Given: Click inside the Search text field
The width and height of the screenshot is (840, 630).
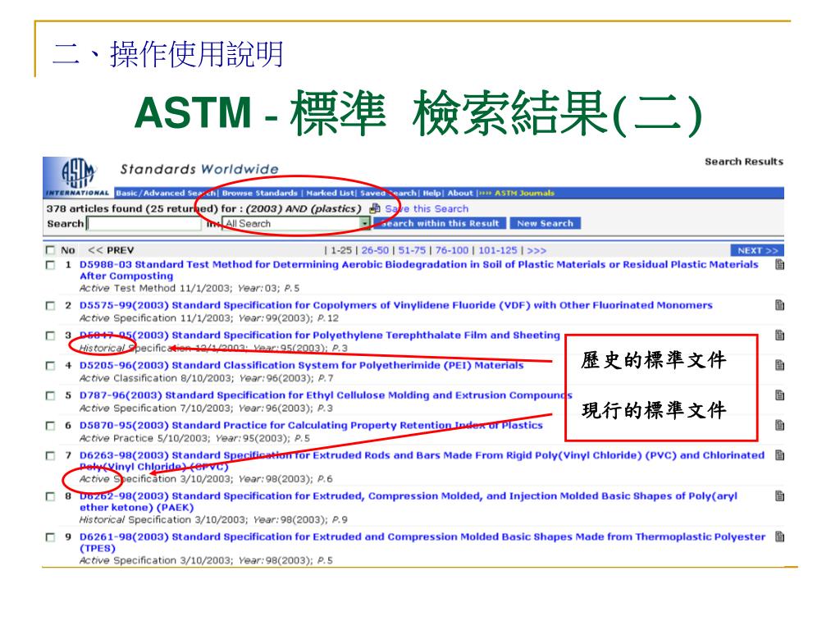Looking at the screenshot, I should [x=144, y=224].
